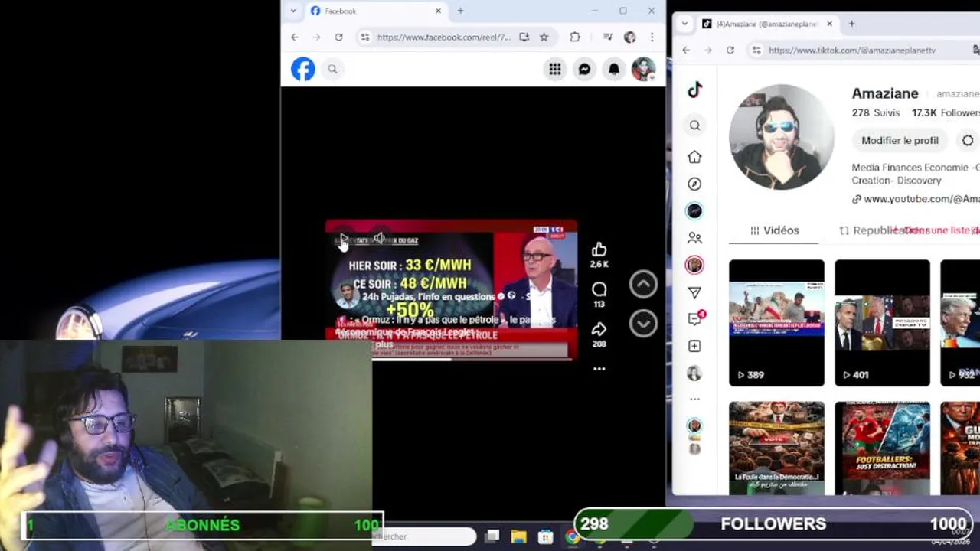The height and width of the screenshot is (551, 980).
Task: Open Microsoft Store from the taskbar
Action: pyautogui.click(x=545, y=536)
